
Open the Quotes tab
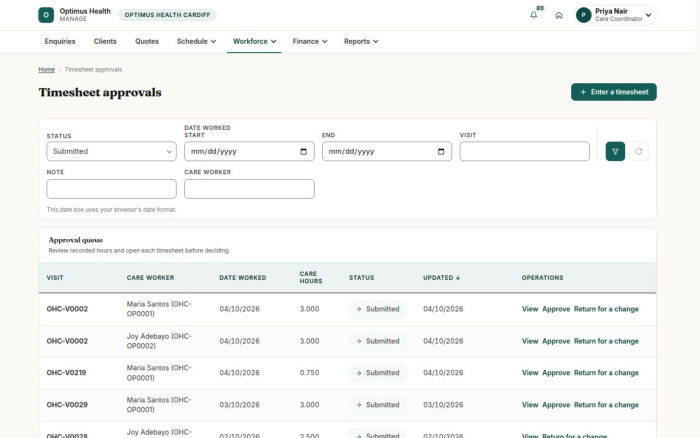pyautogui.click(x=147, y=41)
